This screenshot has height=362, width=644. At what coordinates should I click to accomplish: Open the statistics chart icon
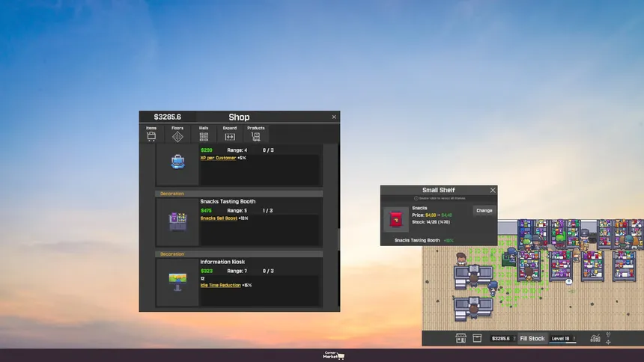pyautogui.click(x=595, y=339)
